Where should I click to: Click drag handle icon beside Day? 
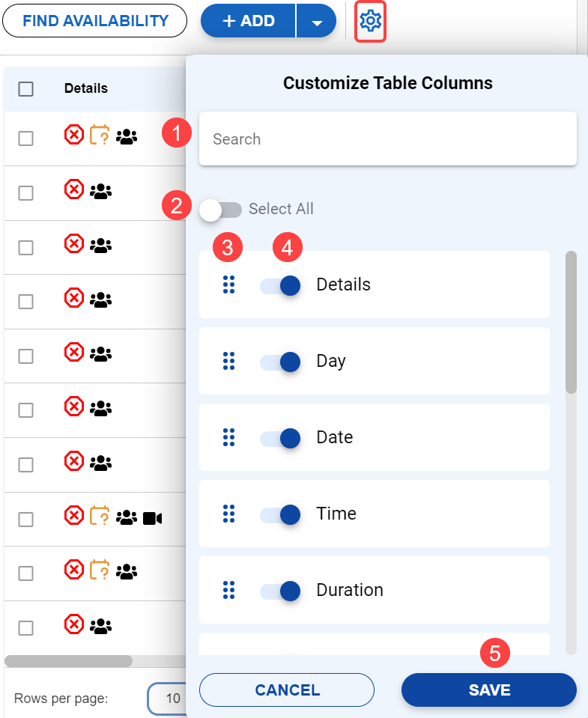tap(229, 362)
